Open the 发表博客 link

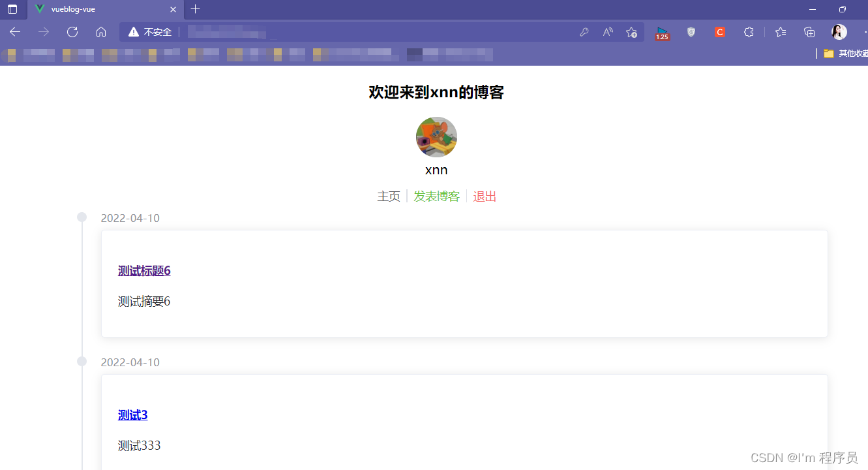437,196
